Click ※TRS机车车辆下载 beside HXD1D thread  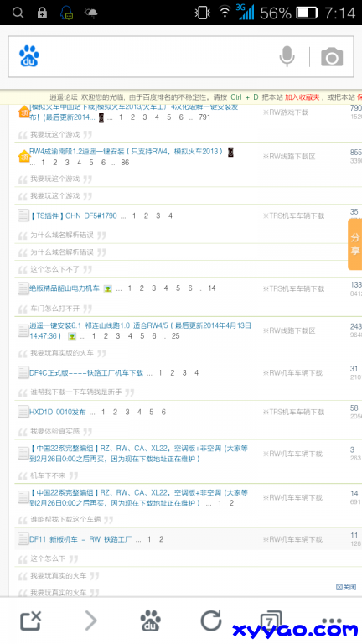point(293,412)
